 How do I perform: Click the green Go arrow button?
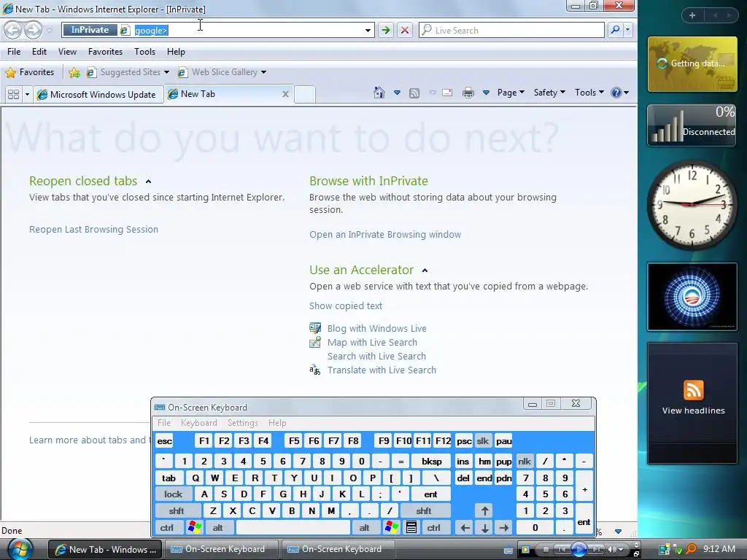(x=386, y=31)
